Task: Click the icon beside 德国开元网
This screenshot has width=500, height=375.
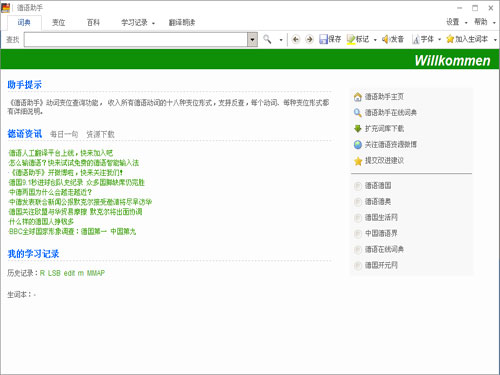Action: pos(358,266)
